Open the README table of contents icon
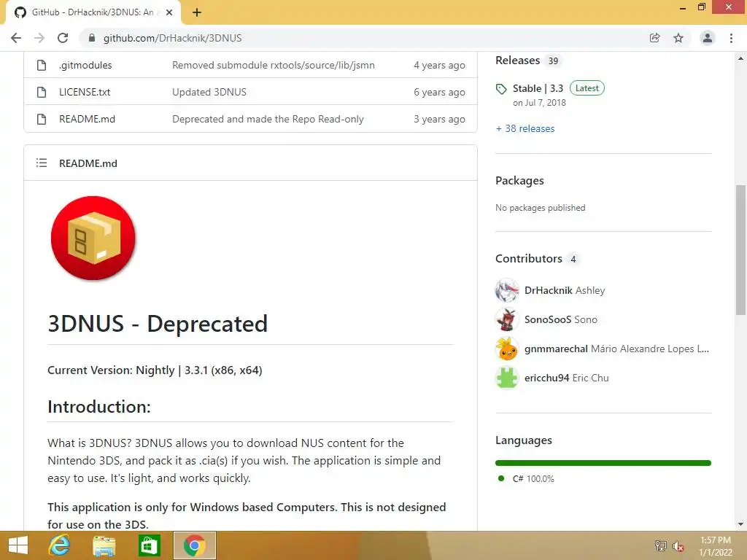This screenshot has width=747, height=560. (x=42, y=163)
